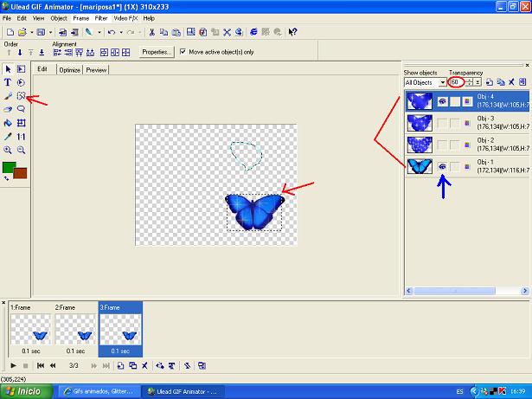
Task: Switch to the Optimize tab
Action: 69,70
